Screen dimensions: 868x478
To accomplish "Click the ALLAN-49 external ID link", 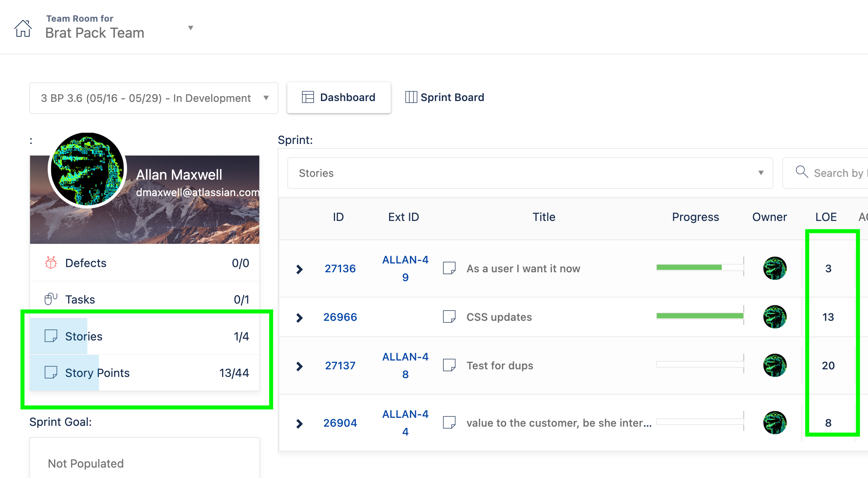I will point(405,268).
